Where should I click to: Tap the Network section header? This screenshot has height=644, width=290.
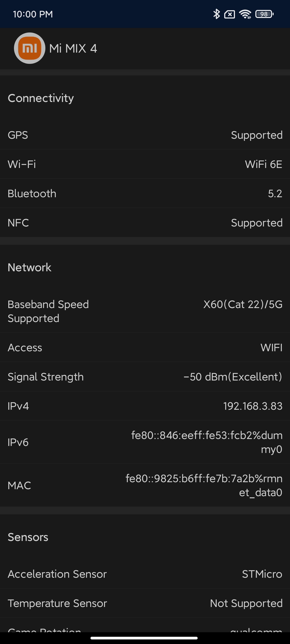pos(30,268)
